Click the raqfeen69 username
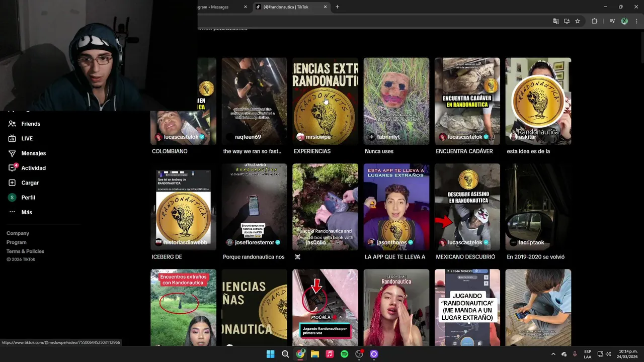 (x=248, y=137)
